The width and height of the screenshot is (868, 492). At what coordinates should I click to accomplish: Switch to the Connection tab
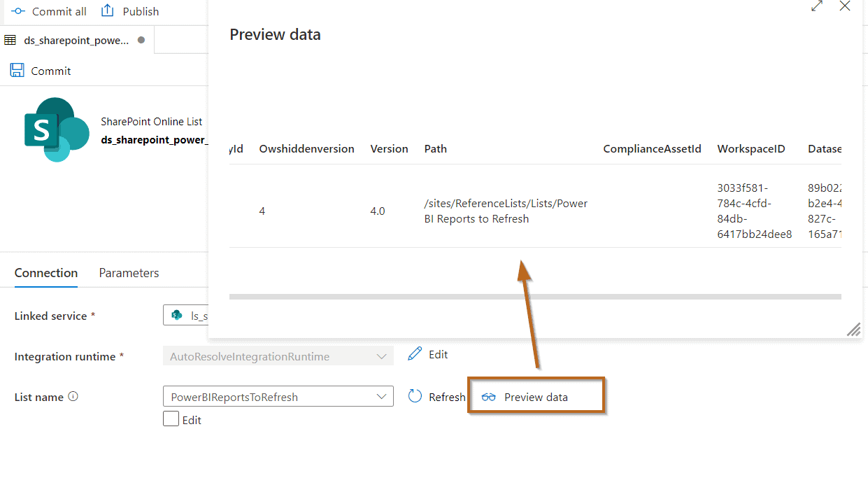[x=46, y=273]
